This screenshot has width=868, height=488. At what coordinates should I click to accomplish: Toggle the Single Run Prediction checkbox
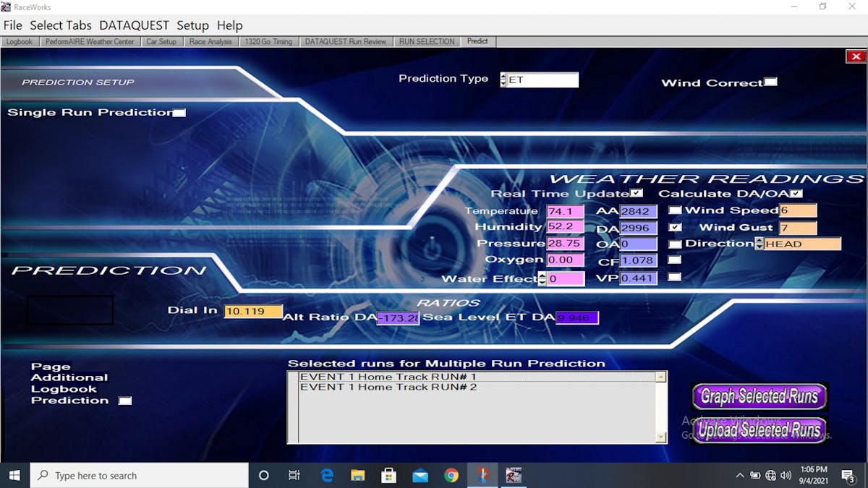pos(179,112)
